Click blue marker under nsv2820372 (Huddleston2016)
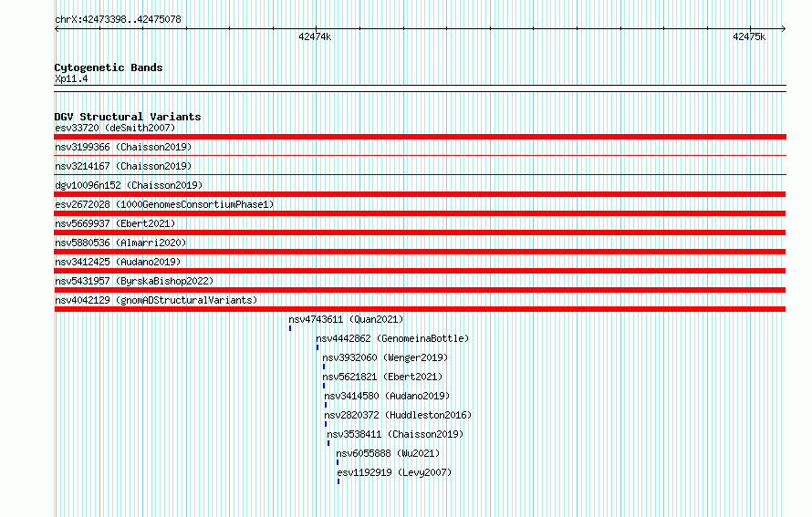This screenshot has height=517, width=812. pyautogui.click(x=326, y=424)
